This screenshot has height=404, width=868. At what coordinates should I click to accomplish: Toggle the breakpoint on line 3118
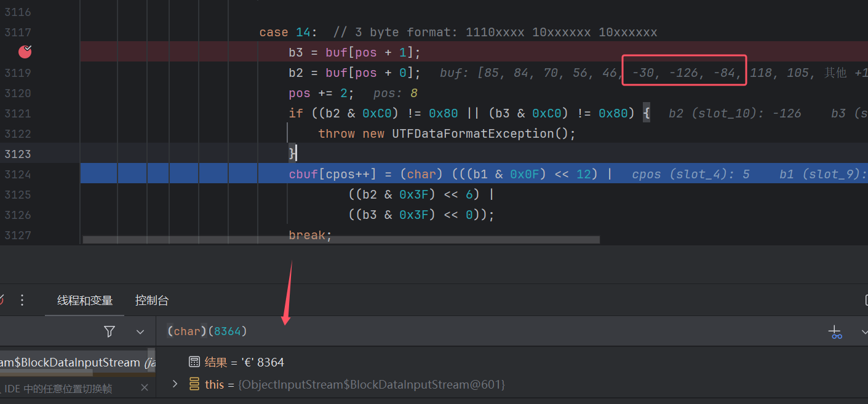(25, 52)
